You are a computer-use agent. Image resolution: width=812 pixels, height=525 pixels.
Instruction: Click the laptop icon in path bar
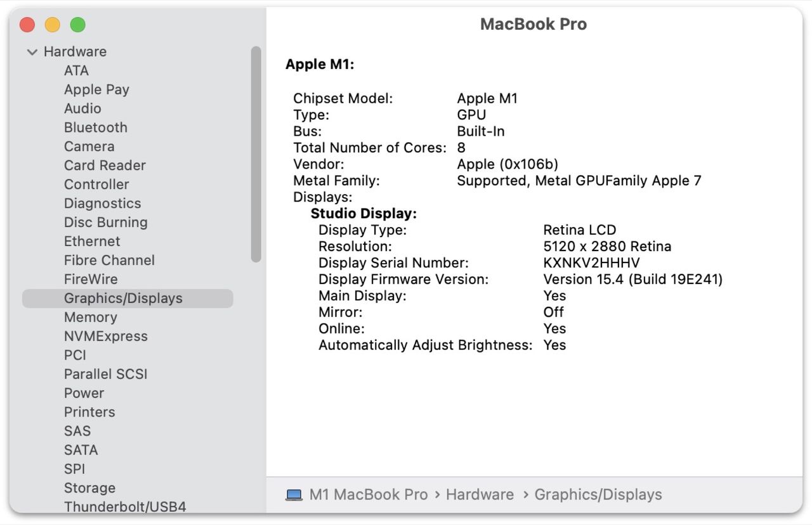294,495
